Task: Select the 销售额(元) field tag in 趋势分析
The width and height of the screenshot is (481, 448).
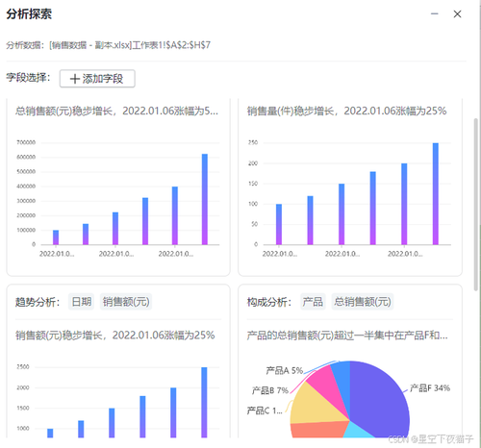Action: tap(126, 302)
